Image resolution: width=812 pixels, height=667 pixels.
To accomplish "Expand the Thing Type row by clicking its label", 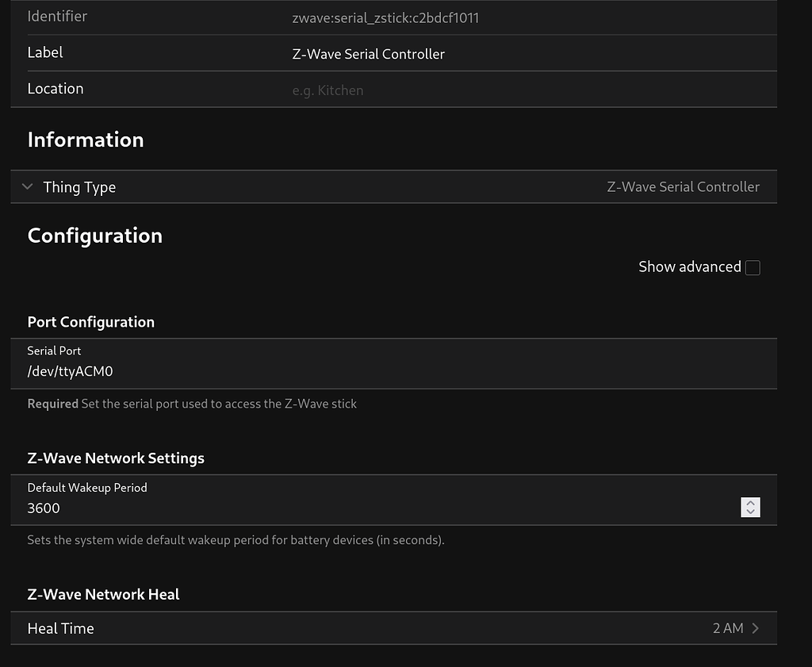I will [x=79, y=186].
